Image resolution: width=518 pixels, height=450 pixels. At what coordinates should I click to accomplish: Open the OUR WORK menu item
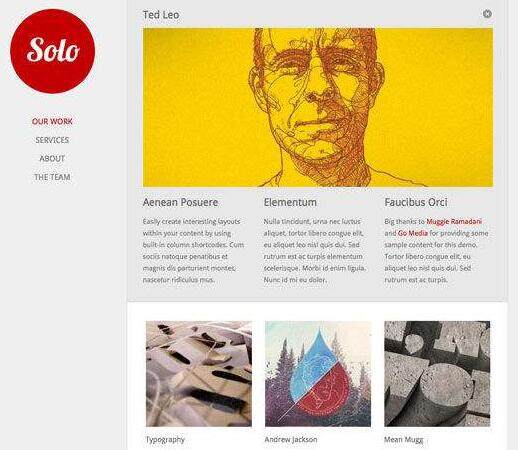pyautogui.click(x=52, y=121)
